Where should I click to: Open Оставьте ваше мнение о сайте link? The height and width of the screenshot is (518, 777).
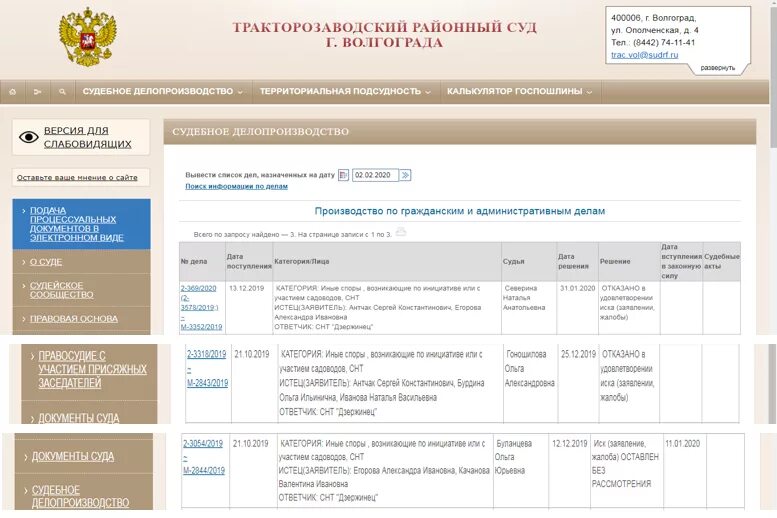[x=77, y=177]
